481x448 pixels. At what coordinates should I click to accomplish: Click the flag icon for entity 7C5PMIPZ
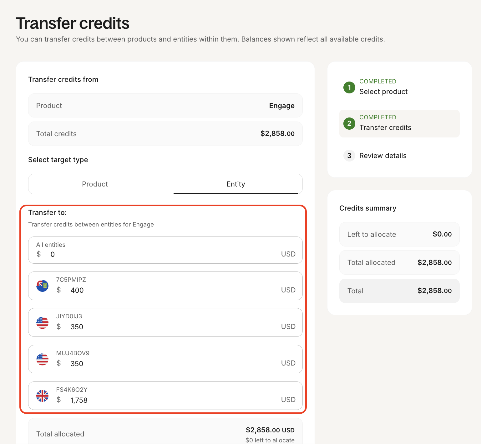click(x=42, y=286)
